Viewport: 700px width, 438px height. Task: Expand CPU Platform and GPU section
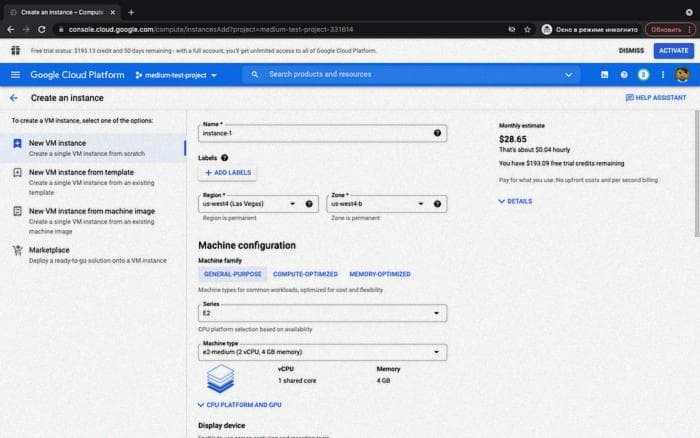click(240, 405)
